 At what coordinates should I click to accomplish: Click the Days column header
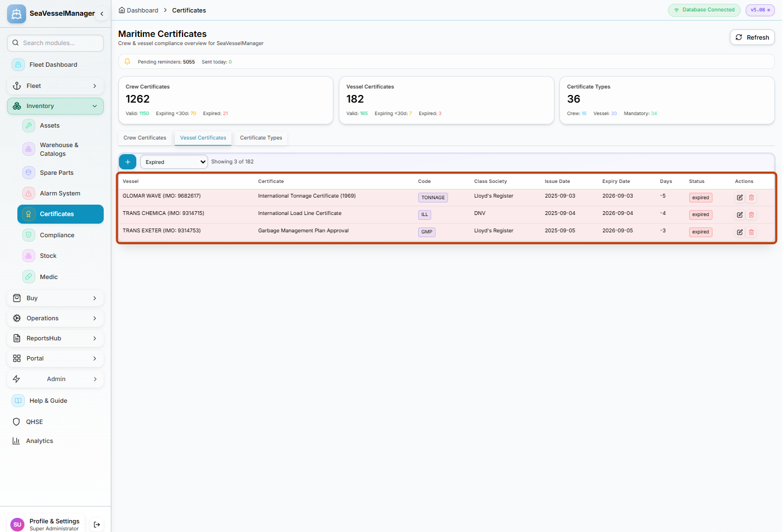click(x=666, y=181)
